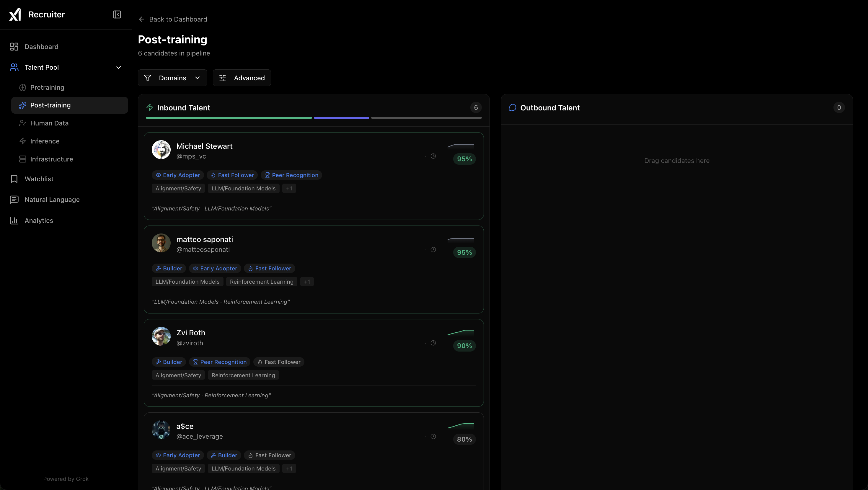Viewport: 868px width, 490px height.
Task: Collapse the Talent Pool section chevron
Action: [119, 67]
